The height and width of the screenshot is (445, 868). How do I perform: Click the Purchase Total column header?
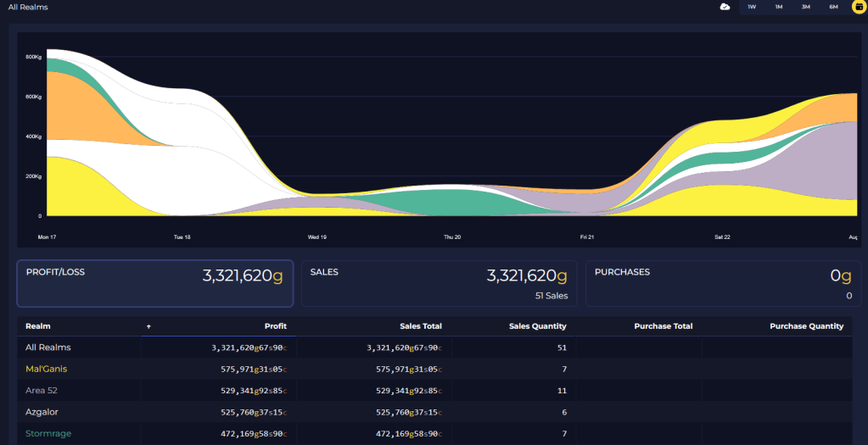pyautogui.click(x=664, y=326)
